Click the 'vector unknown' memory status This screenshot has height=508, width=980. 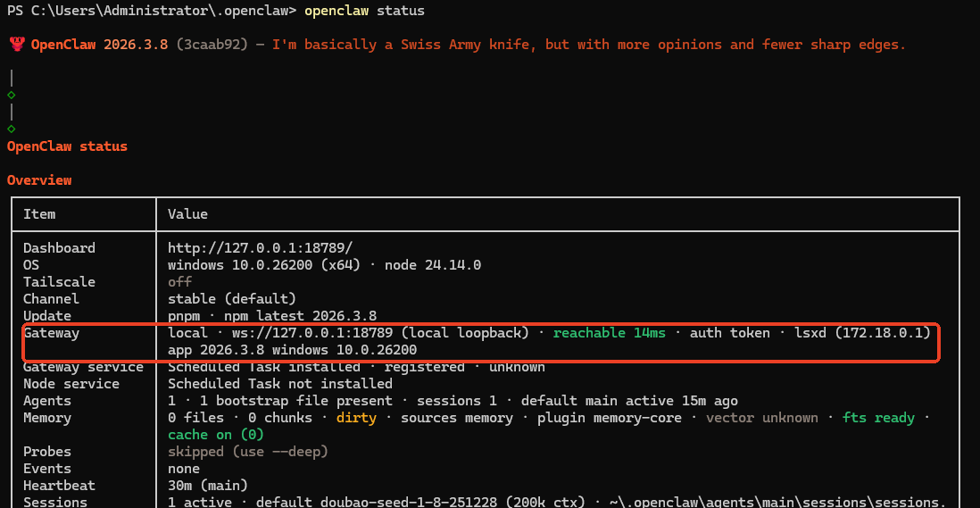761,418
